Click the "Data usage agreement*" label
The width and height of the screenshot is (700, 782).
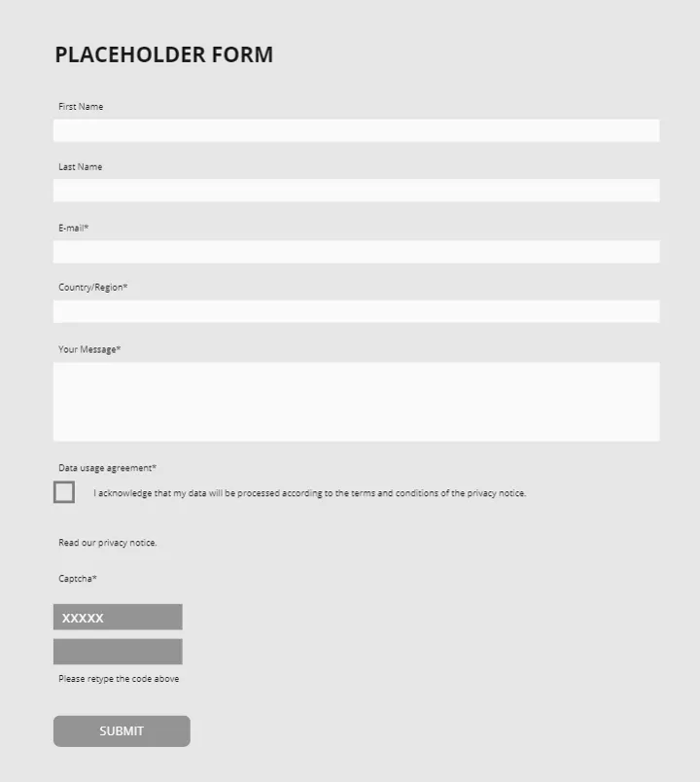tap(107, 468)
